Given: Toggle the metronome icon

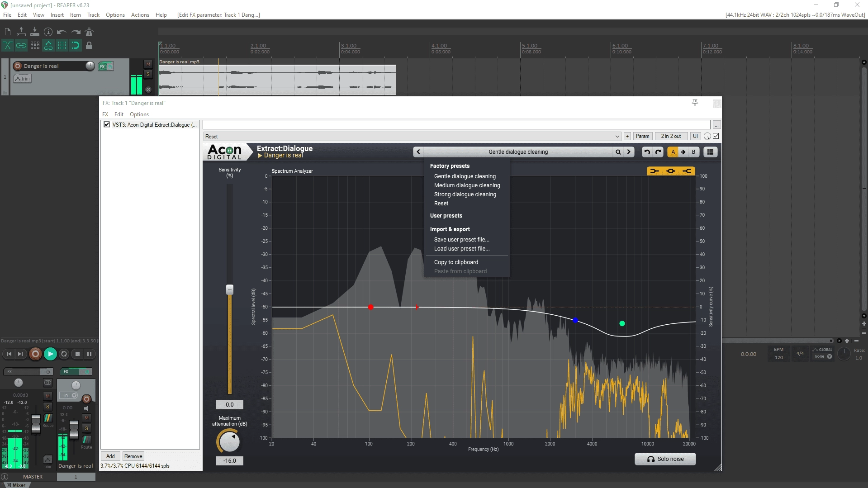Looking at the screenshot, I should [89, 32].
